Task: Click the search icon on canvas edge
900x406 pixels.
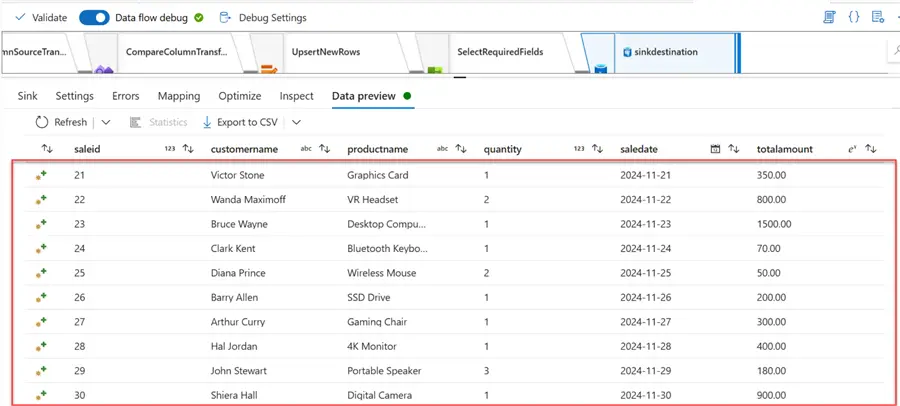Action: pyautogui.click(x=895, y=50)
